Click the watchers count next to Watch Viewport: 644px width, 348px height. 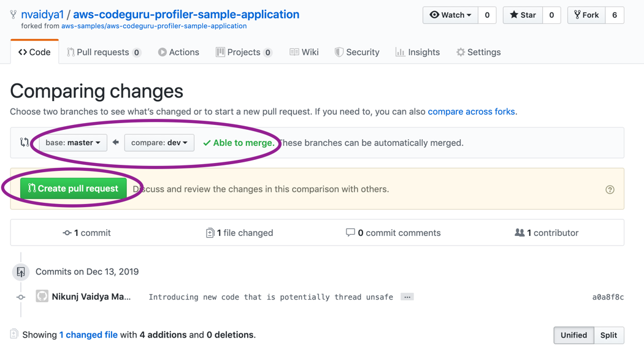click(487, 15)
